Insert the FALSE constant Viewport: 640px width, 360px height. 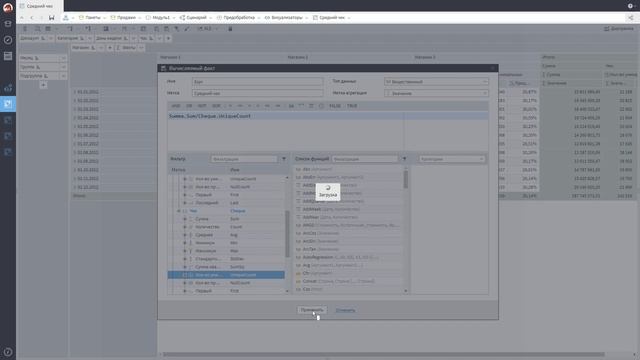pos(335,106)
